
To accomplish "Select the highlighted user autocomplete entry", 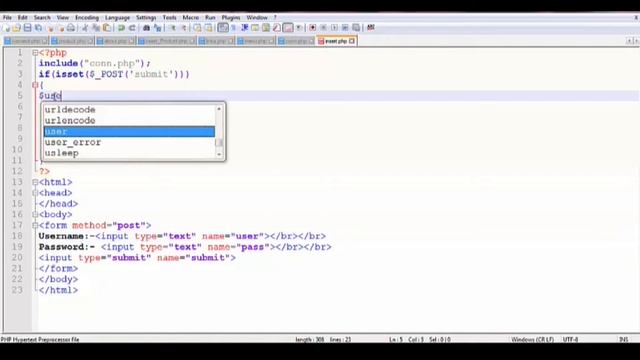I will pyautogui.click(x=129, y=131).
